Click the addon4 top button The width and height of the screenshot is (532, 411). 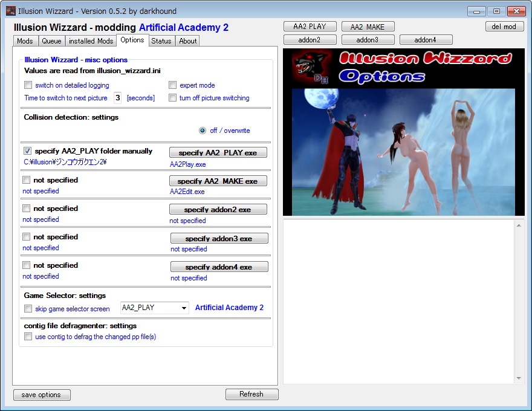point(426,40)
